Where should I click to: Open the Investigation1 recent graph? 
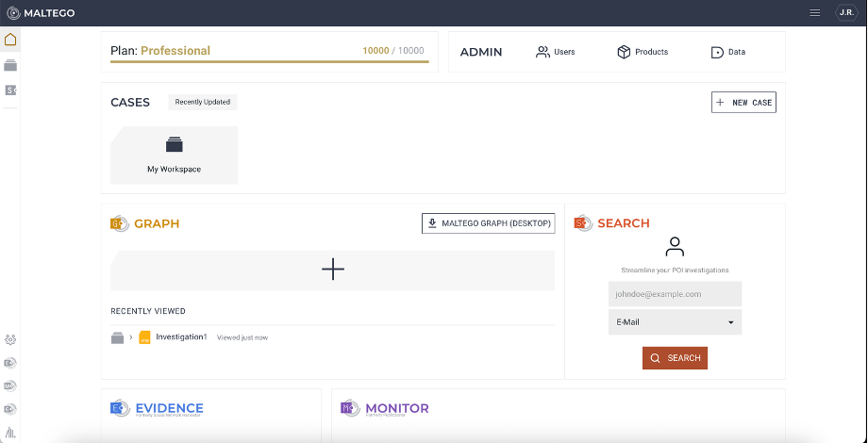[x=181, y=336]
